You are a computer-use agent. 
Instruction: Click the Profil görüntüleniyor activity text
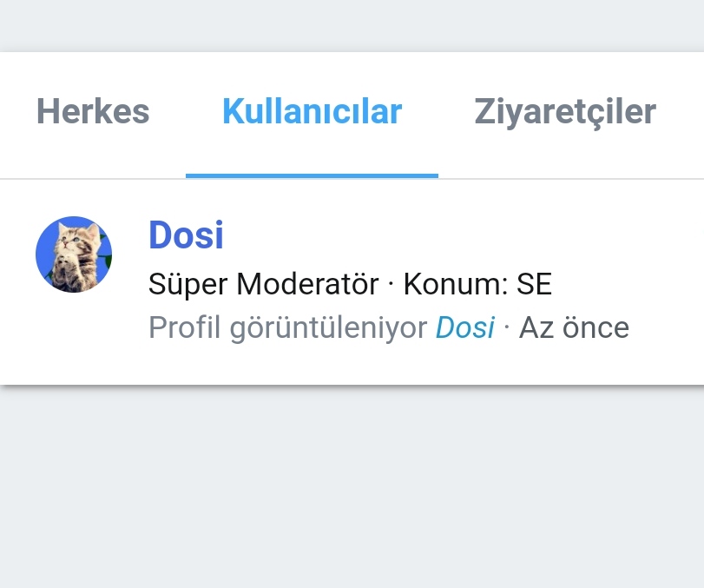click(287, 328)
